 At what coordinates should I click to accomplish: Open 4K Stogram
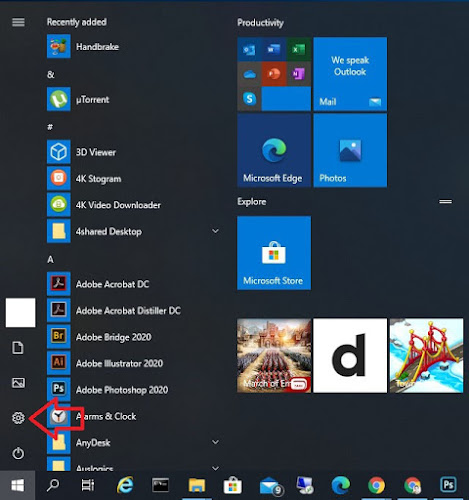coord(133,178)
